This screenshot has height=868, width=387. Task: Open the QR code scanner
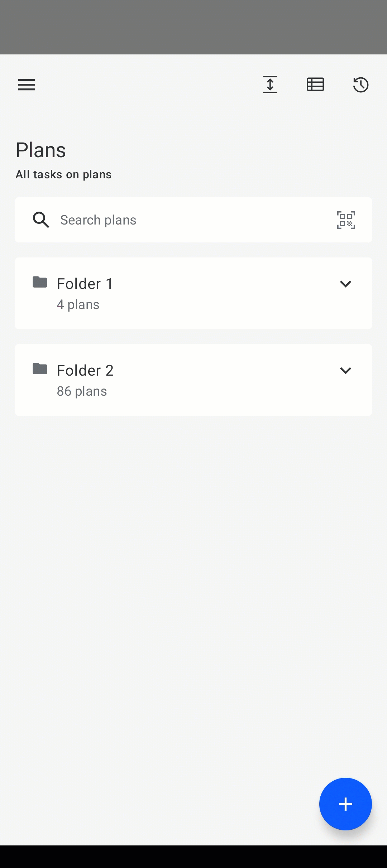tap(346, 220)
